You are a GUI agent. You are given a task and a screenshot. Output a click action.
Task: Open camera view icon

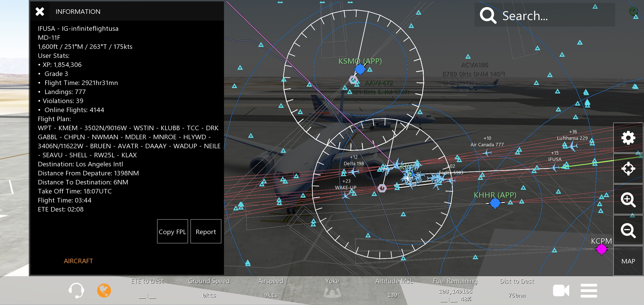click(x=561, y=290)
